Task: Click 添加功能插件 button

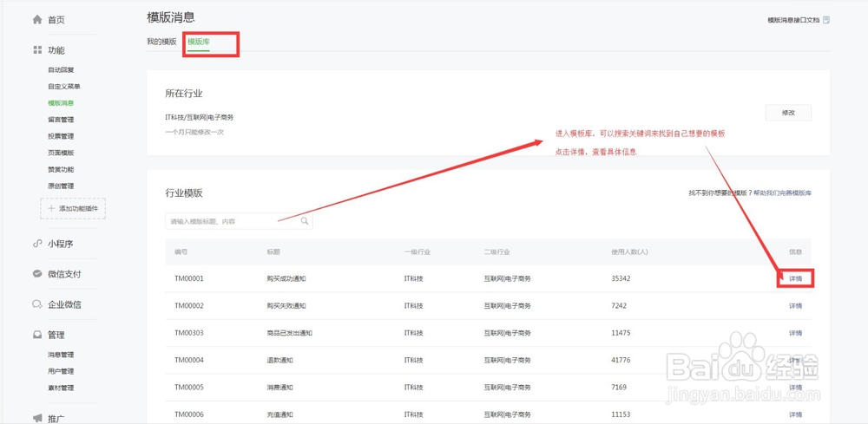Action: point(73,208)
